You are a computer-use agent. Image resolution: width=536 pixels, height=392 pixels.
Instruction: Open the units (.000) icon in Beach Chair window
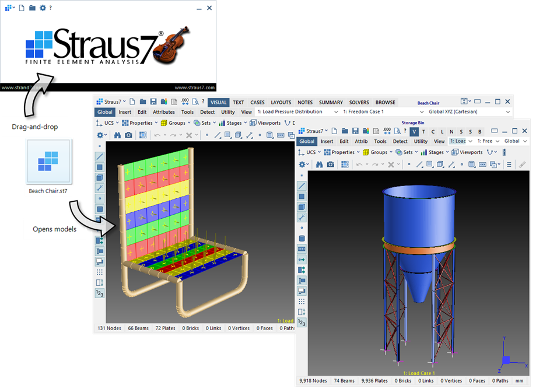[x=185, y=101]
